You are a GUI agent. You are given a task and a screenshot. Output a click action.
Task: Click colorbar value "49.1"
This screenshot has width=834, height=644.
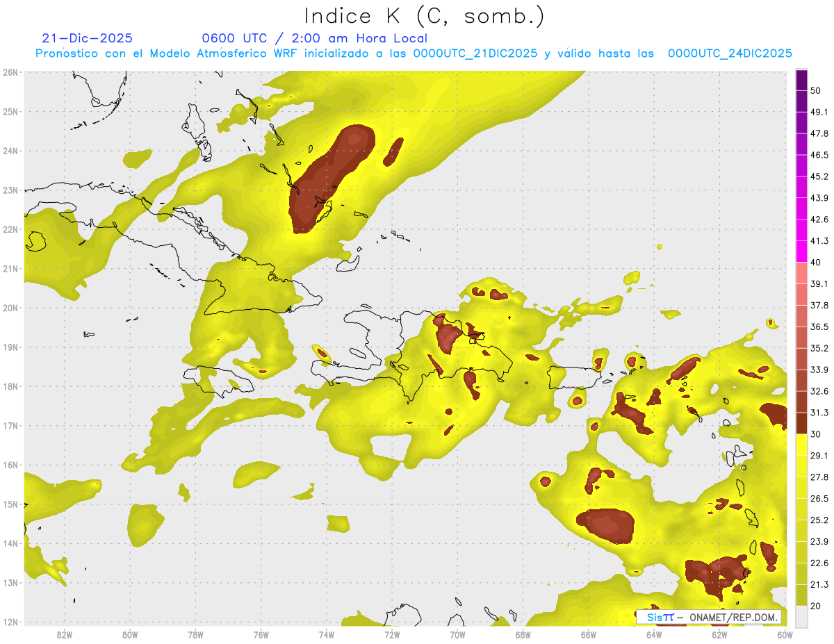point(819,112)
